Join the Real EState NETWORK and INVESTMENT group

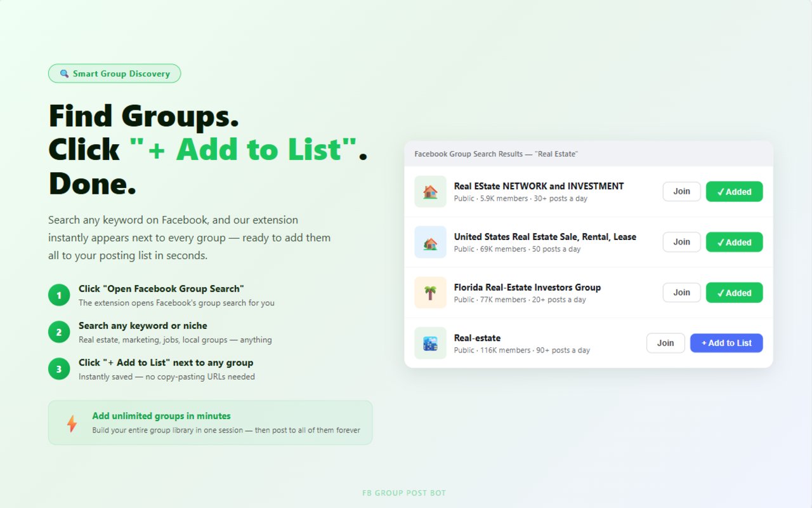[x=681, y=191]
